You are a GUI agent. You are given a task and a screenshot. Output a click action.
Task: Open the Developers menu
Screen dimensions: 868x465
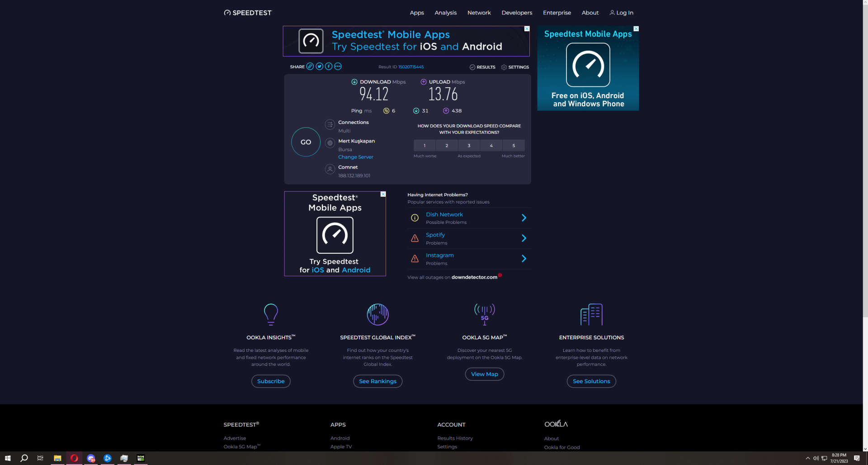click(x=517, y=13)
